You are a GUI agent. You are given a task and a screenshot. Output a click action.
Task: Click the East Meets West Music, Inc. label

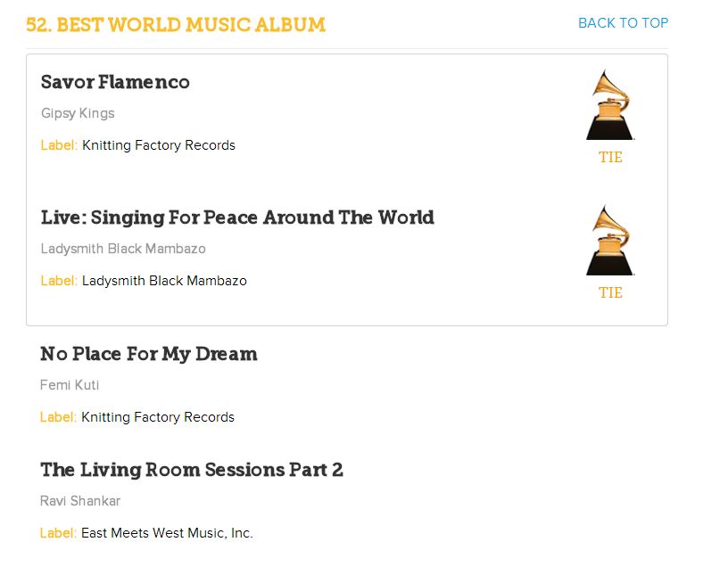point(167,533)
